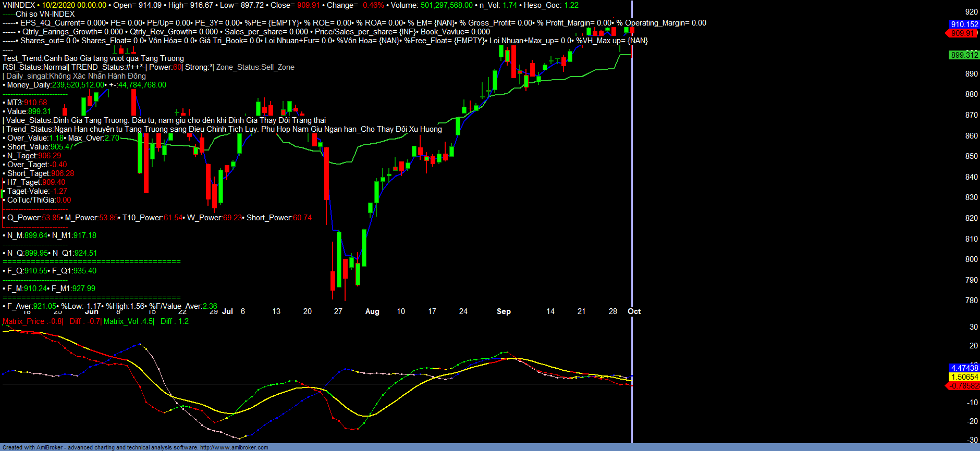Click the blue 4.47438 indicator value label
Screen dimensions: 980x451
964,368
